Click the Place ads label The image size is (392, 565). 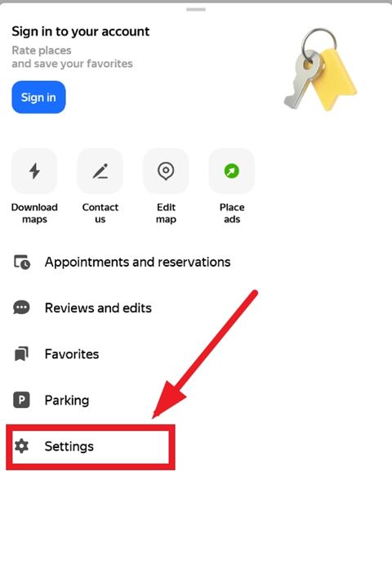pos(232,213)
